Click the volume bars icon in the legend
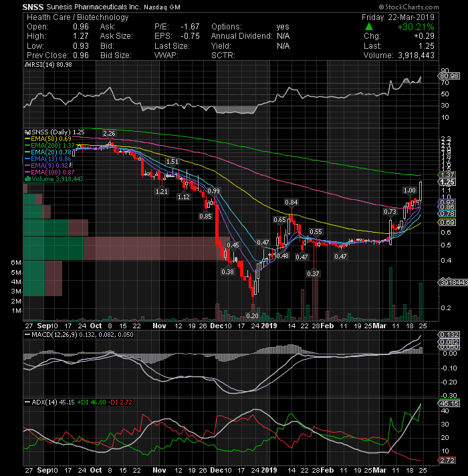This screenshot has width=468, height=476. point(27,178)
